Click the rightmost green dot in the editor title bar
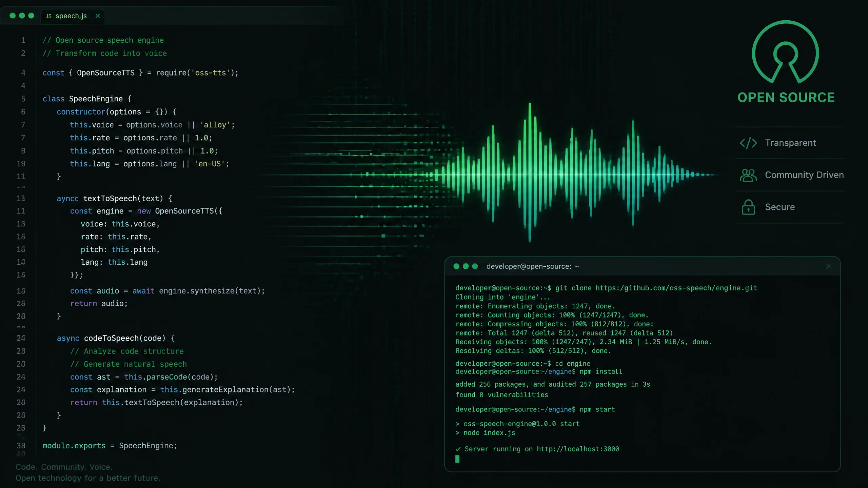868x488 pixels. tap(31, 16)
